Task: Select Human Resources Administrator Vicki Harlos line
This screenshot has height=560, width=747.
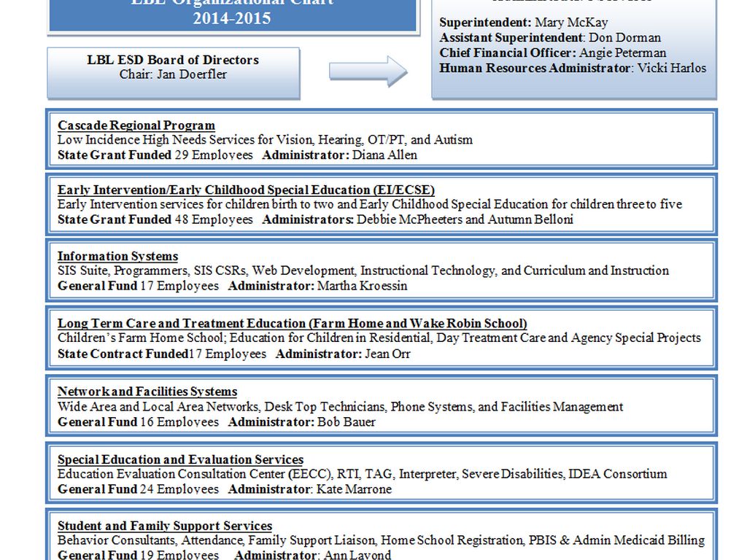Action: point(573,68)
